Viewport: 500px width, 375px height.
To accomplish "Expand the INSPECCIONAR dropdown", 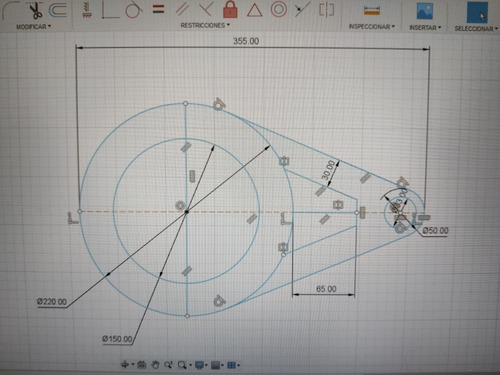I will tap(372, 27).
